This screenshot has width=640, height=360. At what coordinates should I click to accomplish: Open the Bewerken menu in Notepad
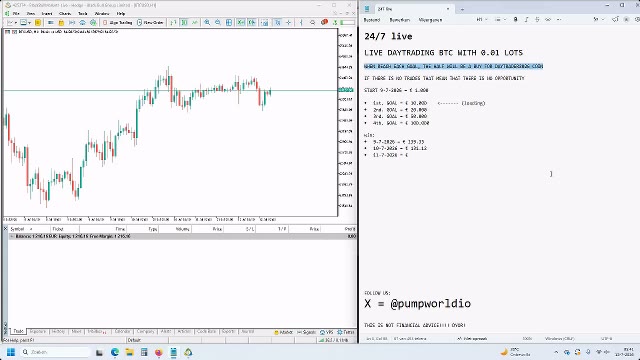pyautogui.click(x=400, y=20)
